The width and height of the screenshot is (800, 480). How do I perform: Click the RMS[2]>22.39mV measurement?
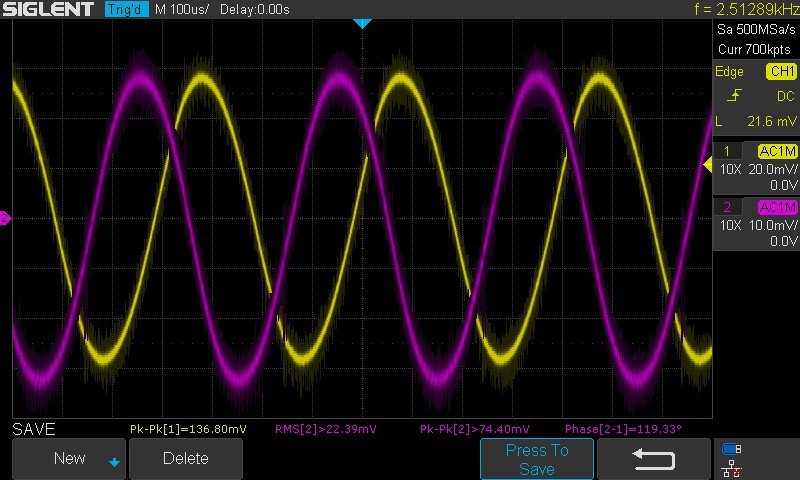(x=326, y=429)
